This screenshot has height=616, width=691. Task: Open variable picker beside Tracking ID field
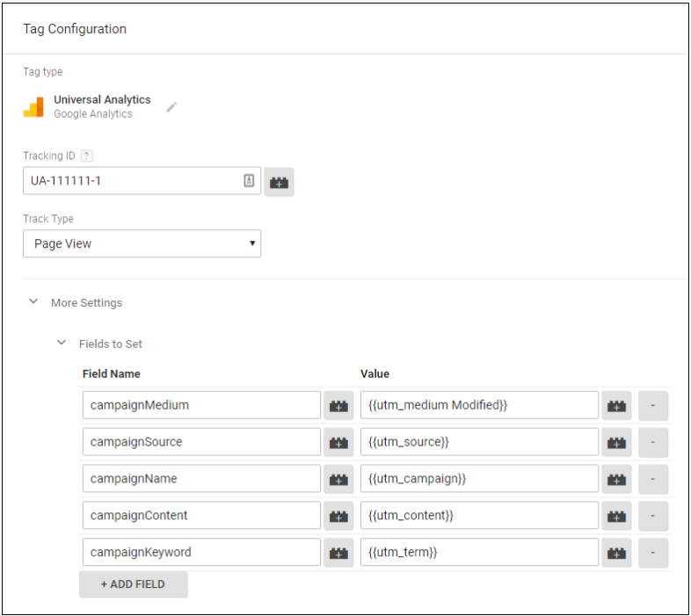[x=279, y=182]
